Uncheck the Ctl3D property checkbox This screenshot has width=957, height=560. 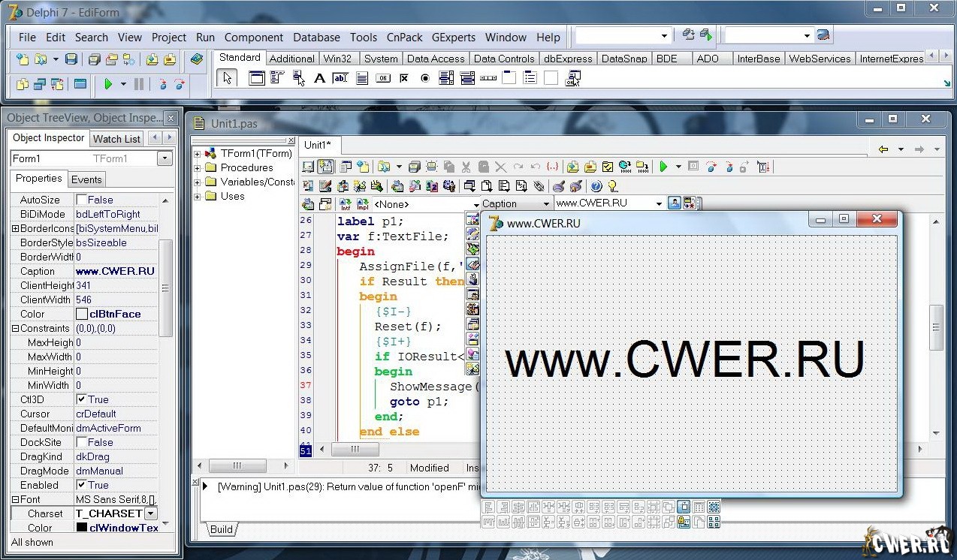tap(81, 399)
